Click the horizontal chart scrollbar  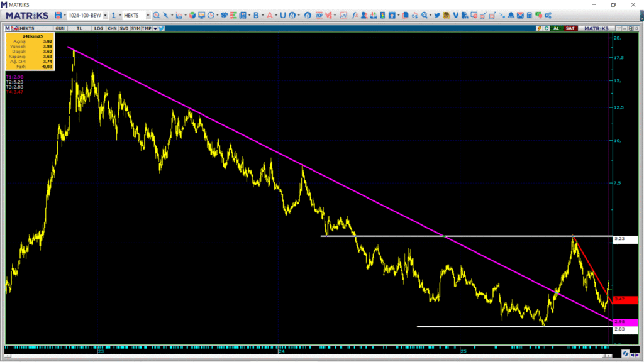click(308, 354)
